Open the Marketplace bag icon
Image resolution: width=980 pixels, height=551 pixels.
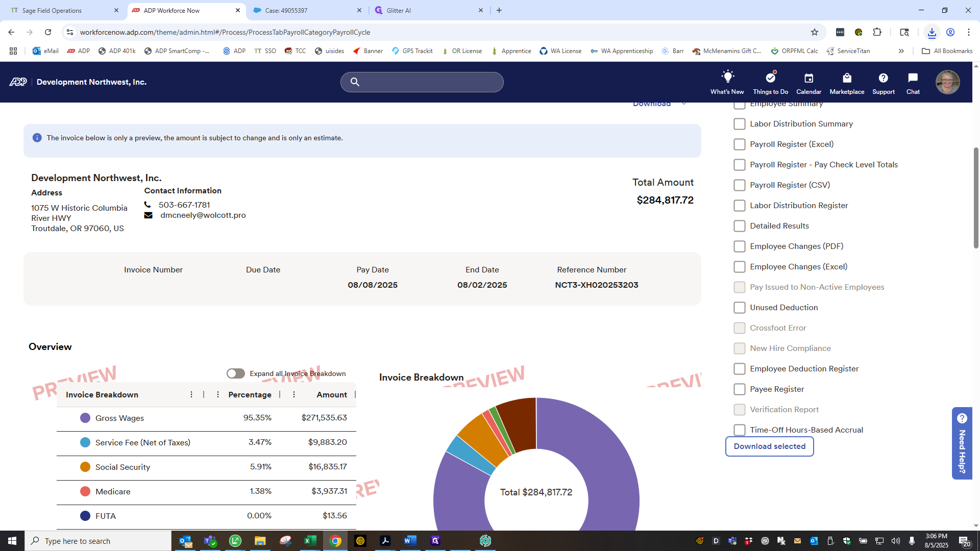point(847,78)
